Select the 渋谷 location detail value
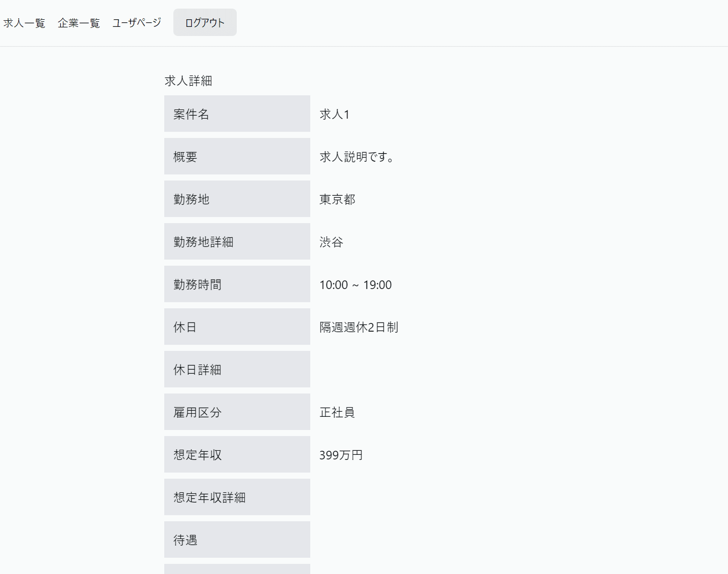Image resolution: width=728 pixels, height=574 pixels. 331,242
